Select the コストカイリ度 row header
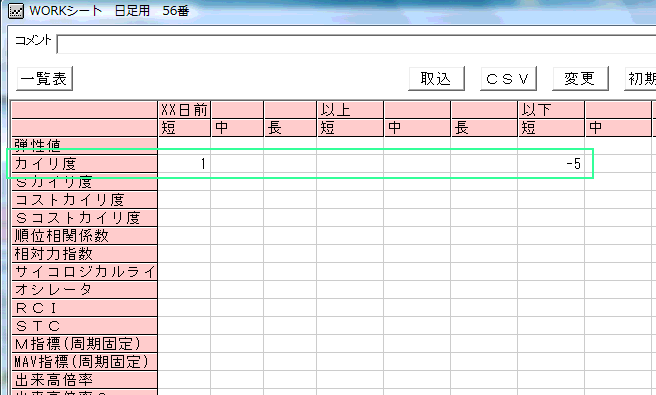 [x=85, y=200]
